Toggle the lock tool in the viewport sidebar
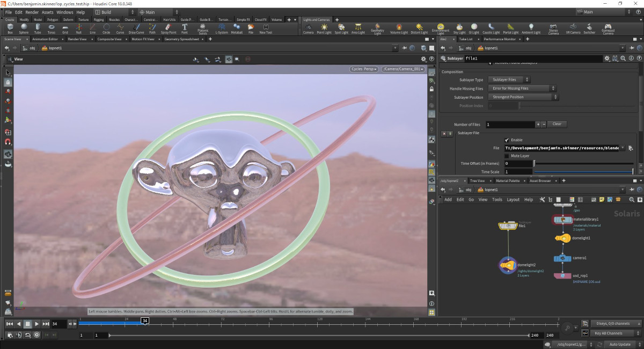 click(x=8, y=82)
